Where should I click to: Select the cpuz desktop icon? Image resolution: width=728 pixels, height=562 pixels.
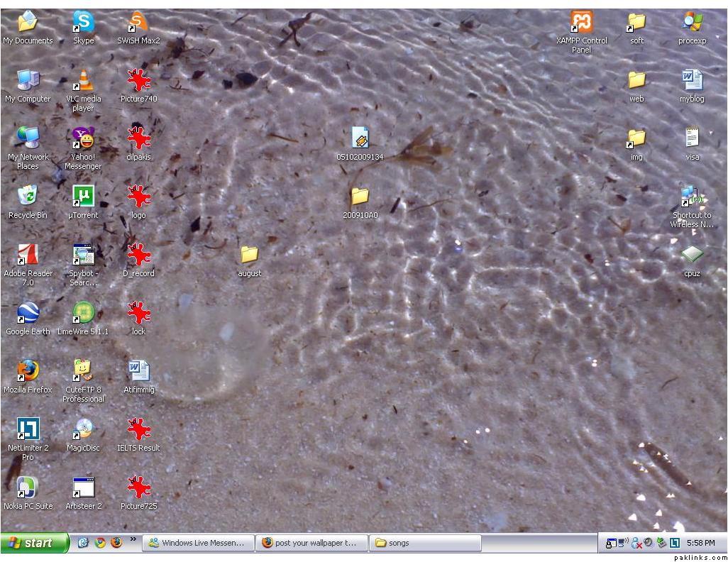tap(692, 255)
